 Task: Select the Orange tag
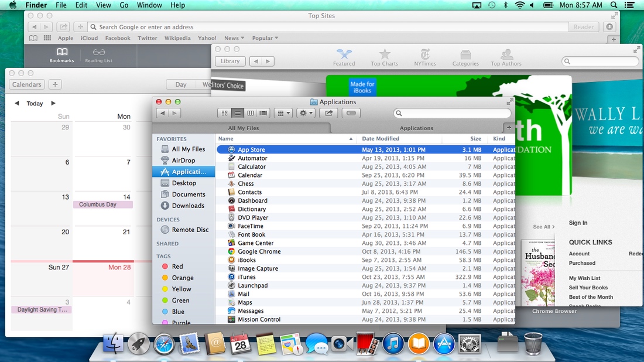point(183,278)
